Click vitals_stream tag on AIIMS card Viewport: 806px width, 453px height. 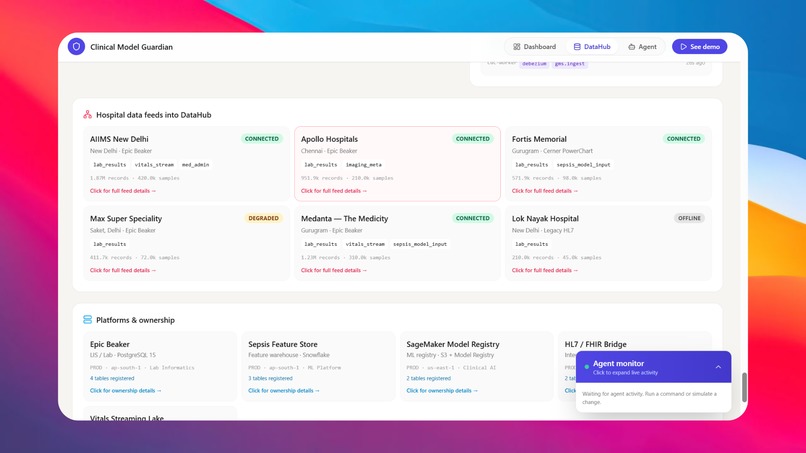pyautogui.click(x=154, y=165)
